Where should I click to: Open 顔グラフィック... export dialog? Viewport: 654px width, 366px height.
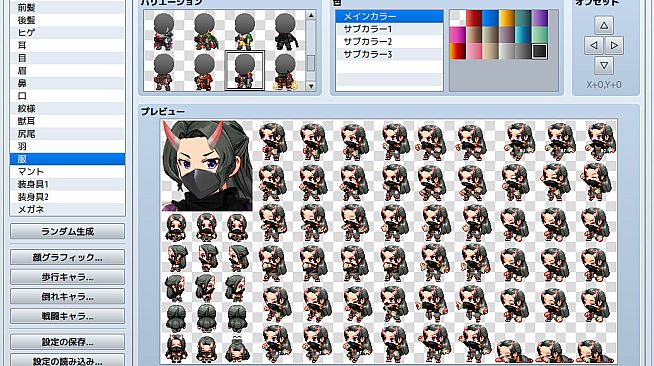[x=67, y=257]
